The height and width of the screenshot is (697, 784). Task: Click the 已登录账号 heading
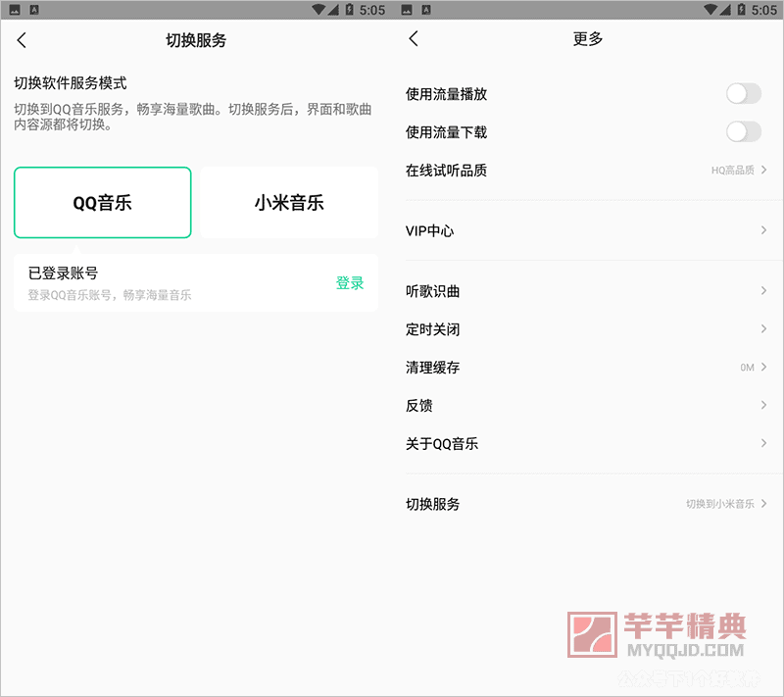(x=63, y=273)
